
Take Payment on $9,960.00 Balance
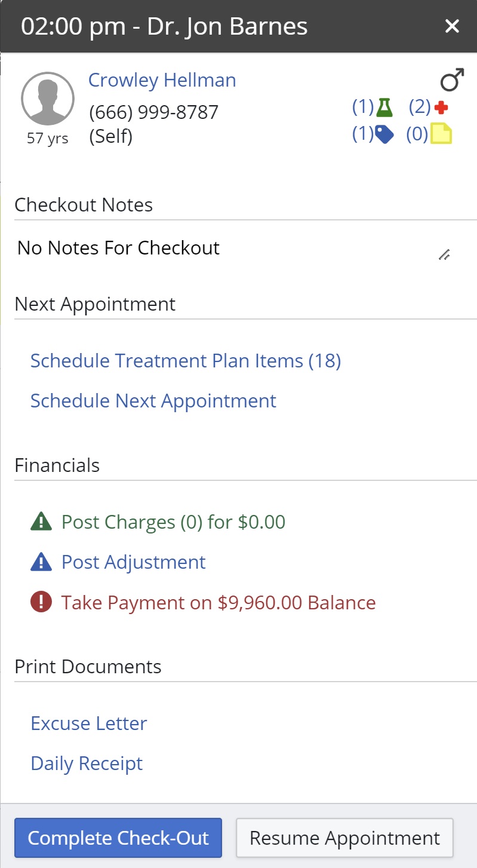[x=219, y=602]
